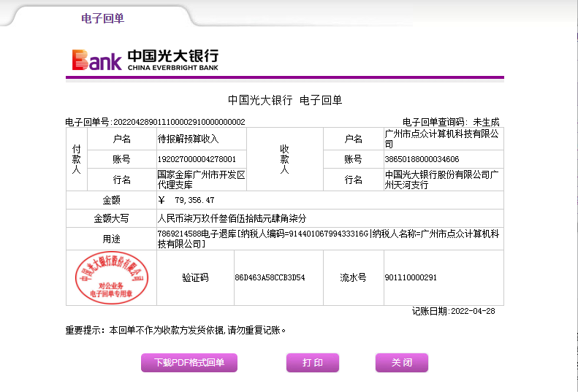The height and width of the screenshot is (392, 578).
Task: Click booking date 记账日期:2022-04-28
Action: tap(453, 311)
